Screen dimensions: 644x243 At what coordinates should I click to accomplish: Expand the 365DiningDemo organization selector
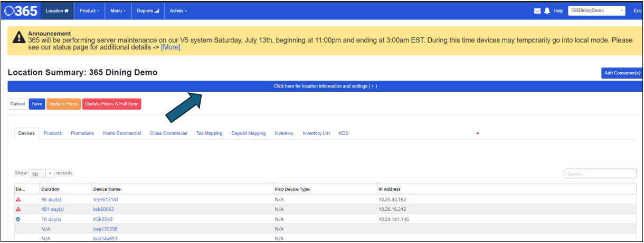(x=596, y=11)
